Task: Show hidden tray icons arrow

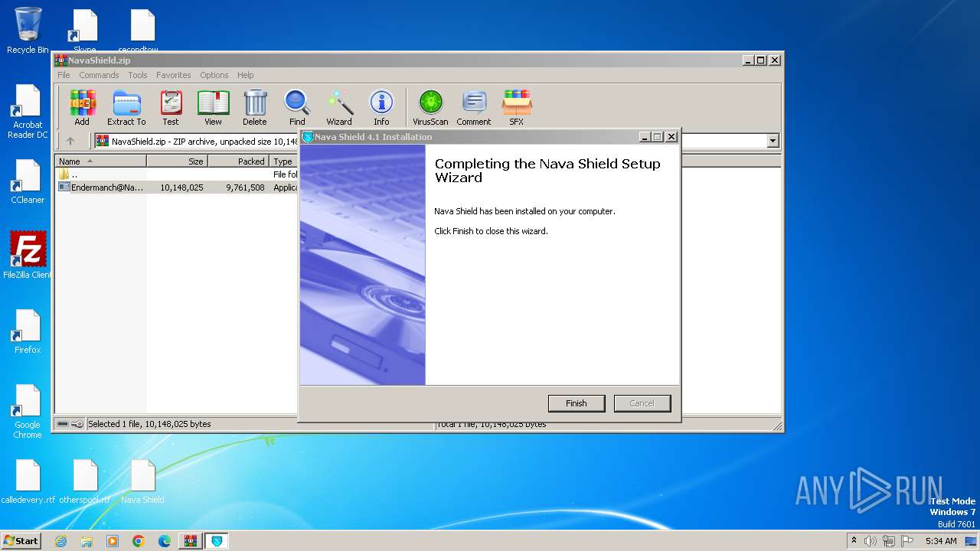Action: pyautogui.click(x=854, y=541)
